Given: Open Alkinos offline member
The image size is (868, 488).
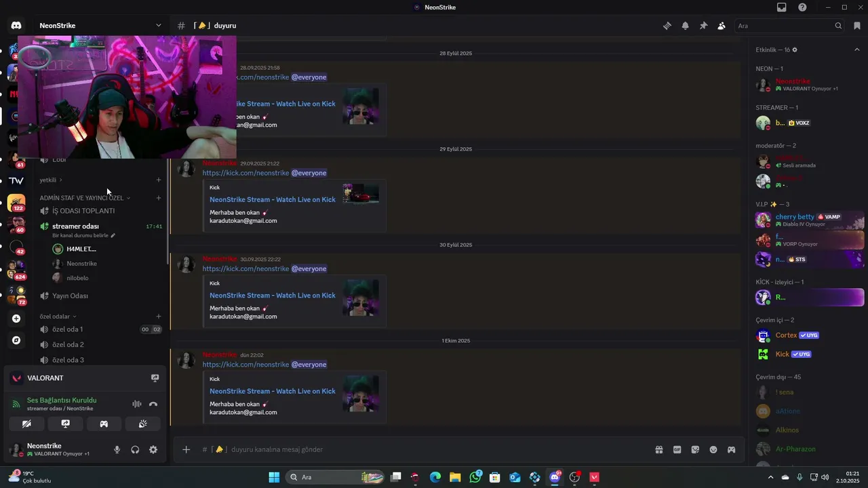Looking at the screenshot, I should (810, 430).
